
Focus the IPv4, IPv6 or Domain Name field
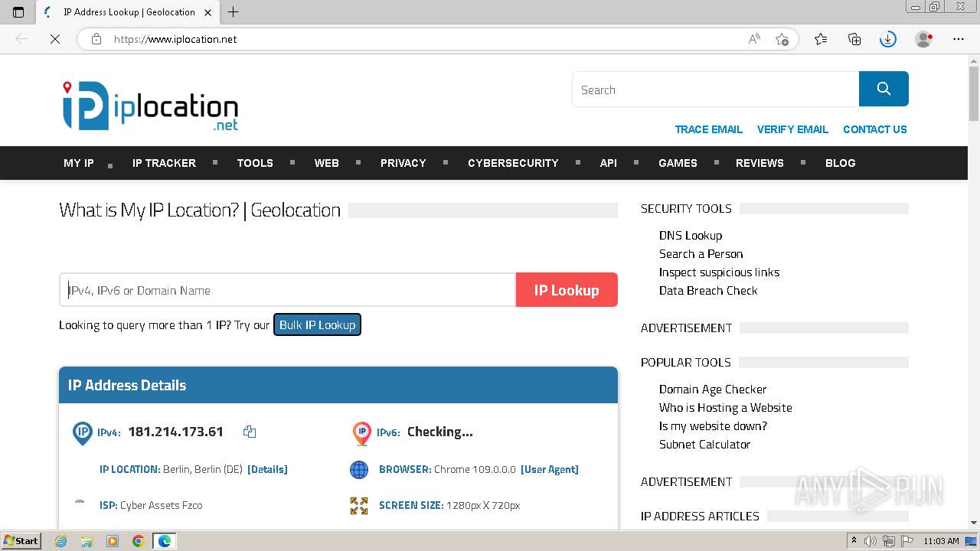point(287,290)
